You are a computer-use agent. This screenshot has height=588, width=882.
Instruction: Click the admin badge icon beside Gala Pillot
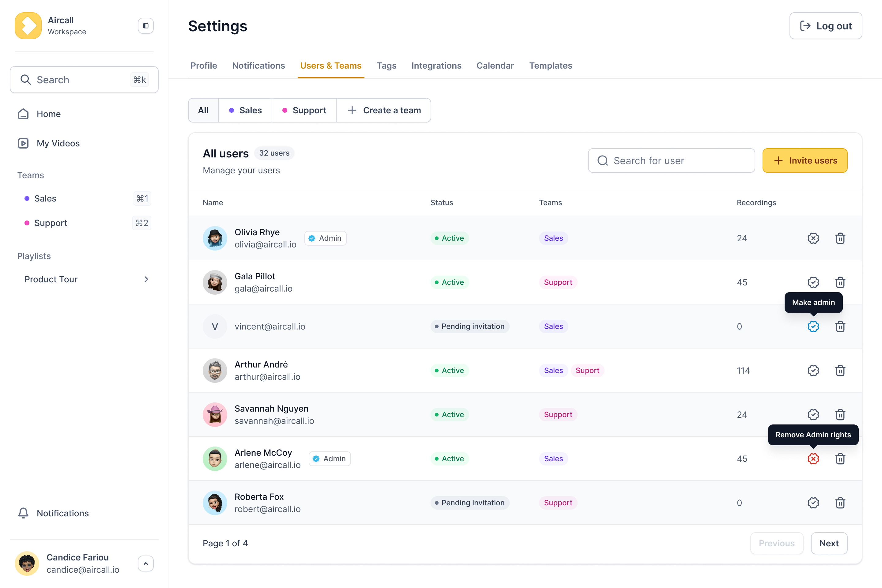813,282
